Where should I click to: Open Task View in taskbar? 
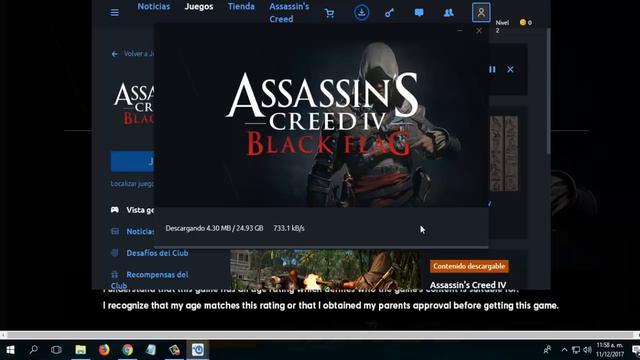56,350
